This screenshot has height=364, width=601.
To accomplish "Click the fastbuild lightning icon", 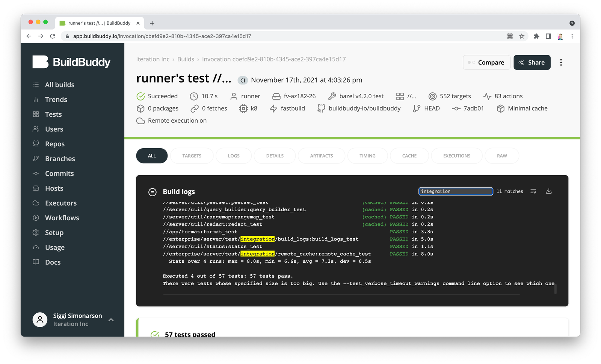I will (273, 109).
